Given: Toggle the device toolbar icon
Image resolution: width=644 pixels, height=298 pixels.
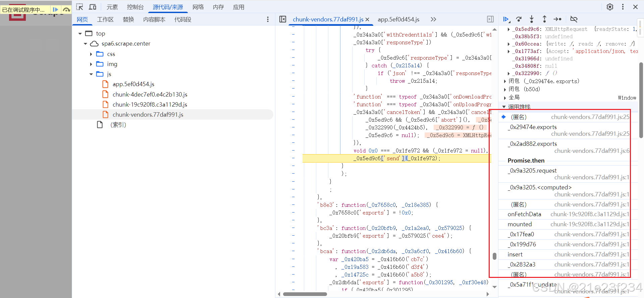Looking at the screenshot, I should (x=93, y=7).
